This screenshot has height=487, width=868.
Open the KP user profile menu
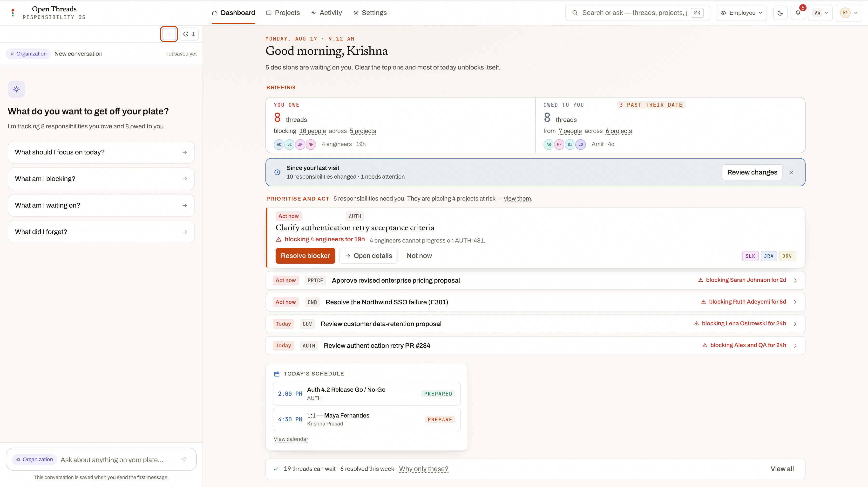(x=849, y=13)
